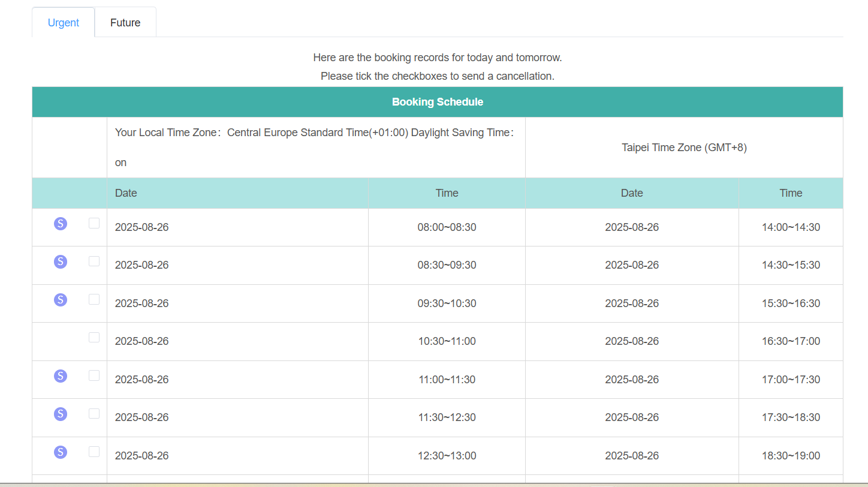Tick the checkbox for 11:30~12:30 booking
Viewport: 868px width, 487px height.
pos(94,413)
